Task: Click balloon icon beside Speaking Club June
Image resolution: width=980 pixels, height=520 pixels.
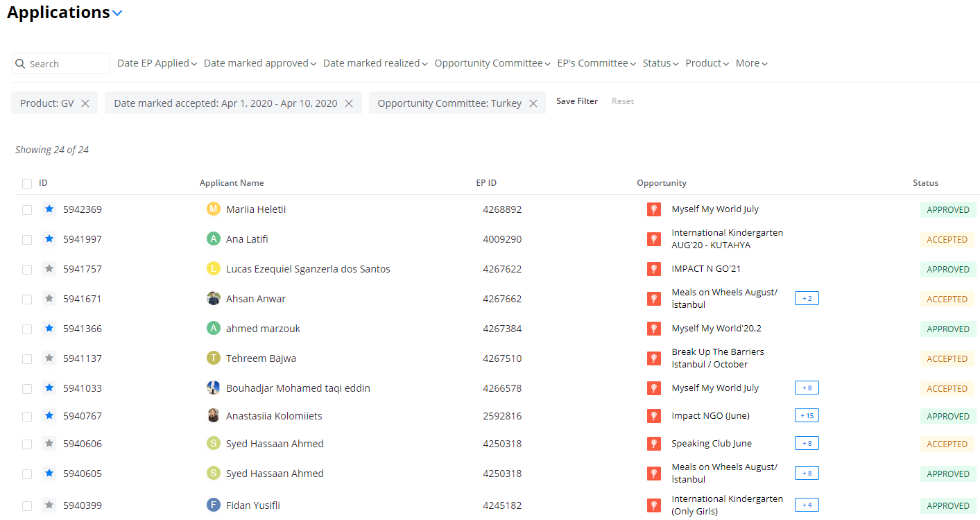Action: pos(654,443)
